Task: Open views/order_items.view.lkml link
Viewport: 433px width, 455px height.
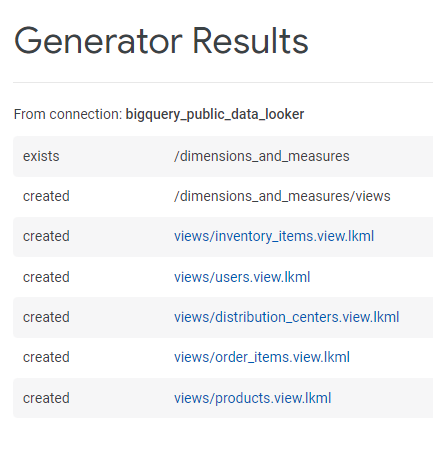Action: pyautogui.click(x=262, y=357)
